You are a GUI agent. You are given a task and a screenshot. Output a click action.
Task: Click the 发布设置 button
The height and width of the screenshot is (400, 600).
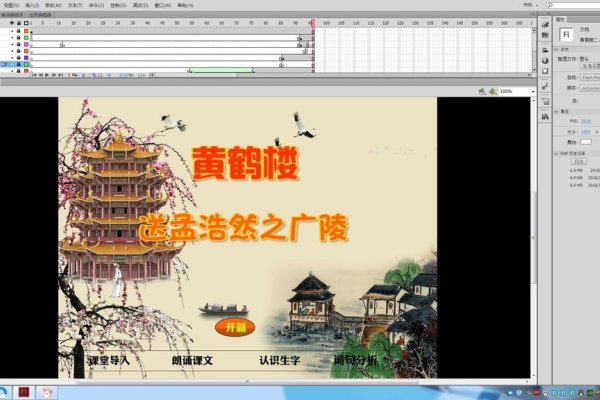590,66
